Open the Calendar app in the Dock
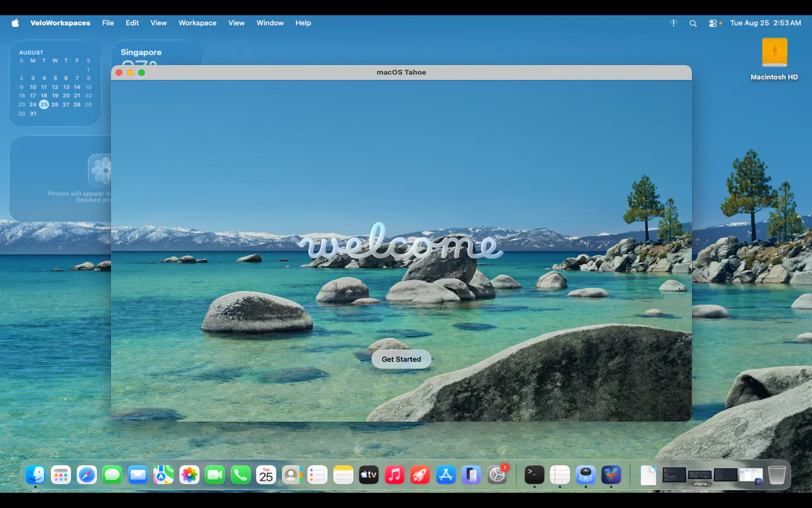This screenshot has width=812, height=508. tap(266, 475)
